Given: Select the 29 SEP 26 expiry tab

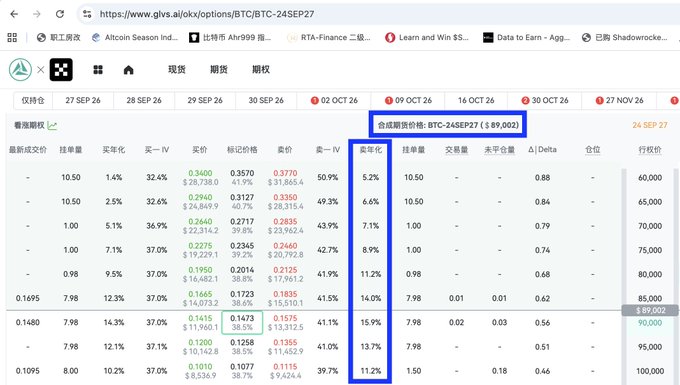Looking at the screenshot, I should [205, 101].
